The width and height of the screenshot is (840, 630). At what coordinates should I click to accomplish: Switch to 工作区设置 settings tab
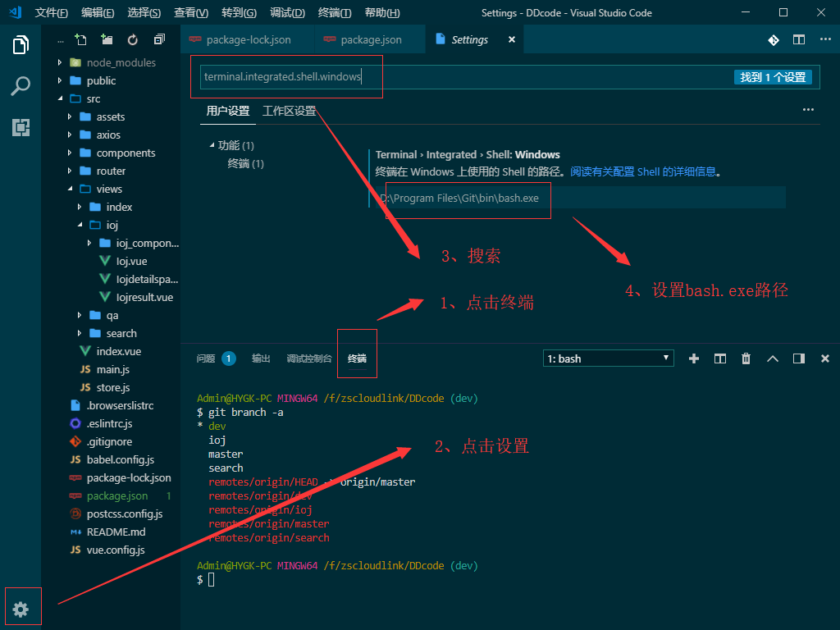point(290,111)
